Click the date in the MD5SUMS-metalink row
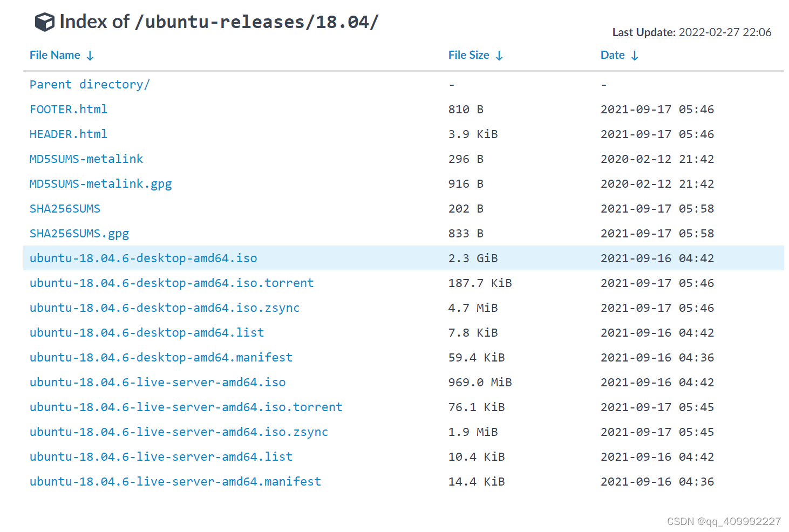 point(657,159)
